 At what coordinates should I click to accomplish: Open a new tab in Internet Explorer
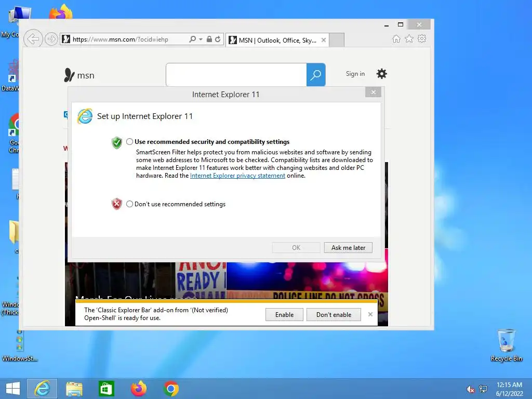tap(337, 40)
